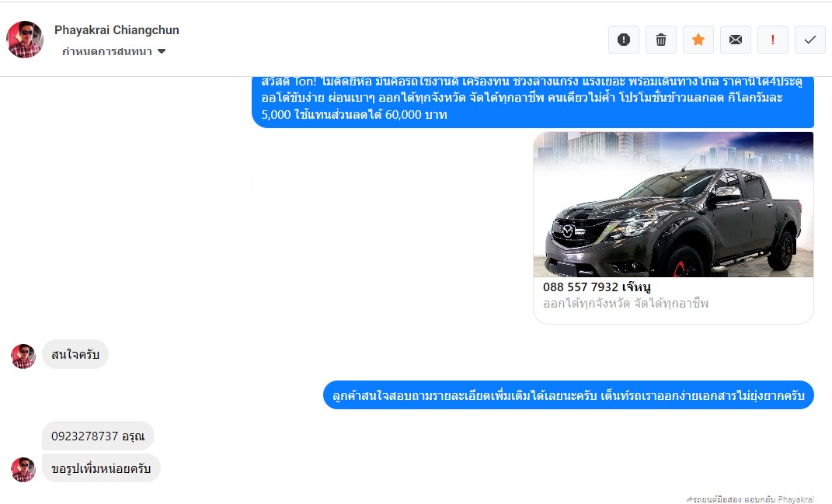Click the avatar beside ขอรูปเพิ่มหน่อยครับ message

tap(23, 469)
